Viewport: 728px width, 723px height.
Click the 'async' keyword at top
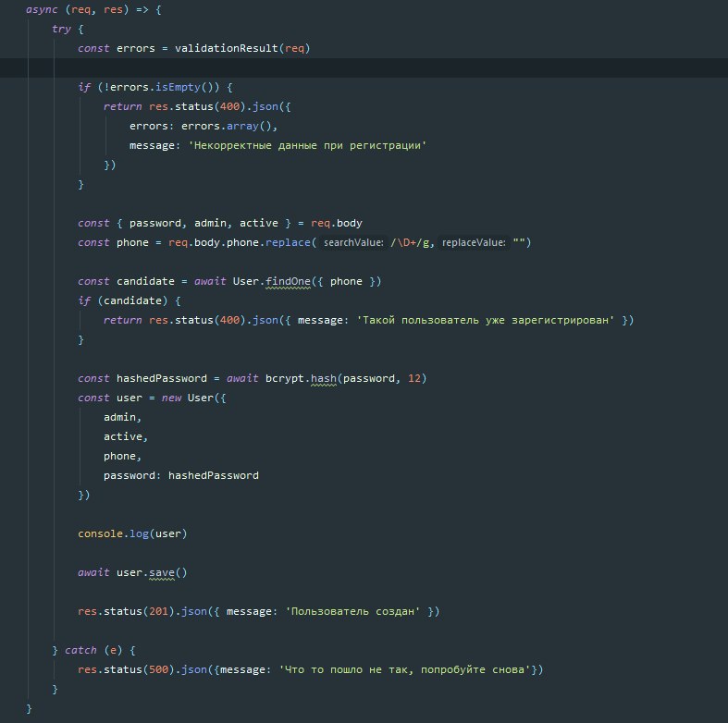pos(42,10)
